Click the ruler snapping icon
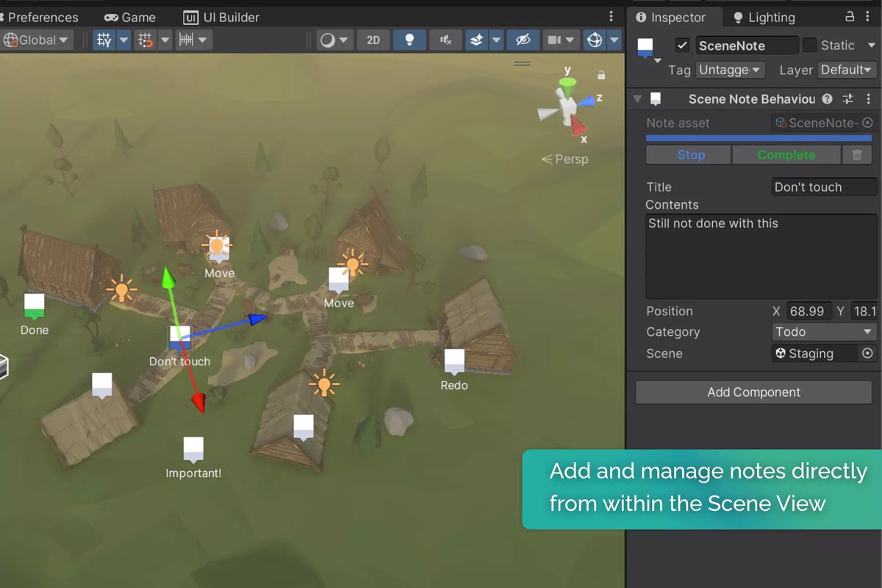 point(187,40)
